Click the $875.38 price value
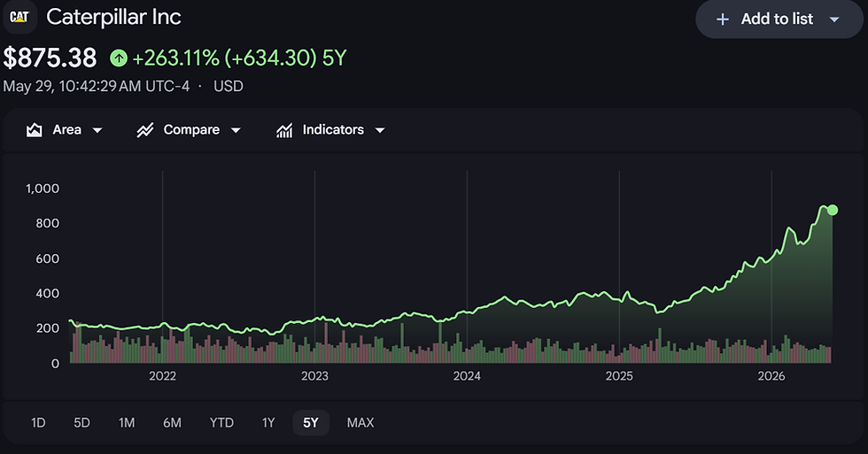This screenshot has width=868, height=454. (x=50, y=58)
